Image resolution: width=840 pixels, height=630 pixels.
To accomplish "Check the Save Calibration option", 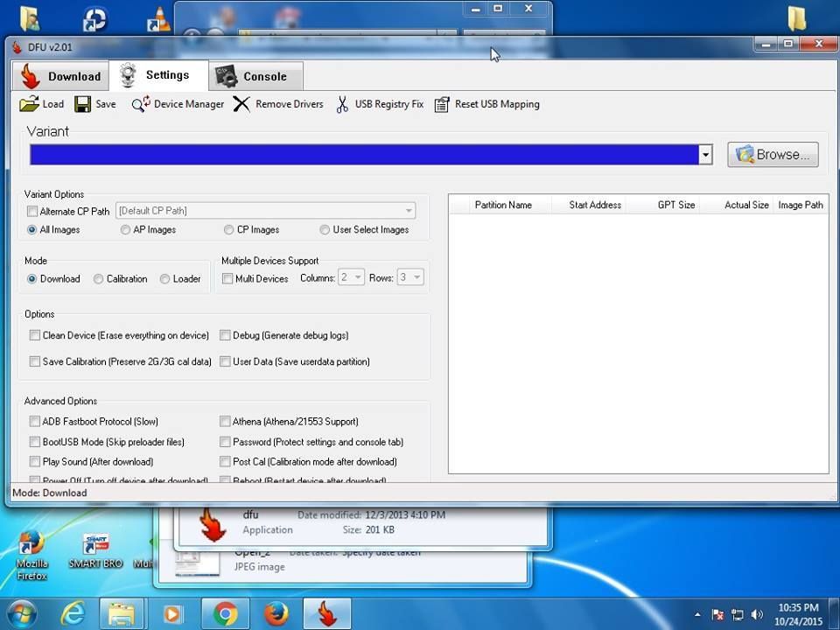I will [35, 361].
